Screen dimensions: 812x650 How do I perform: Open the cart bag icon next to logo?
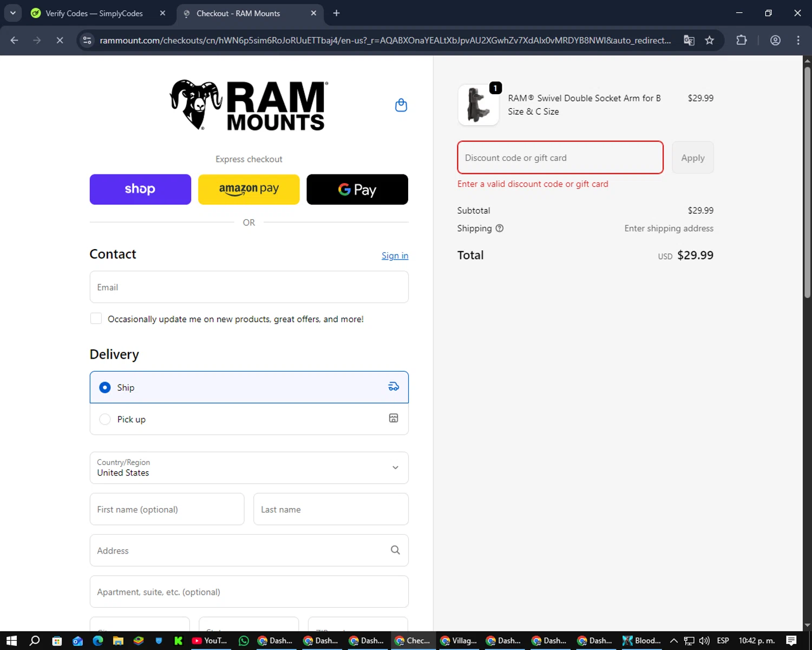tap(401, 105)
